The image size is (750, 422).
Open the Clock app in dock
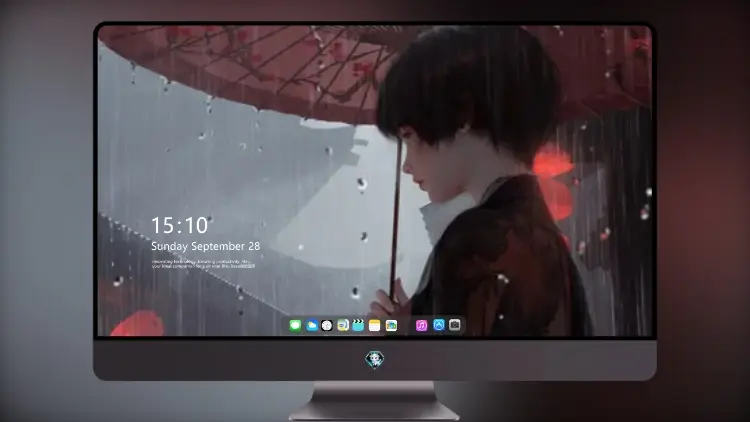coord(327,325)
